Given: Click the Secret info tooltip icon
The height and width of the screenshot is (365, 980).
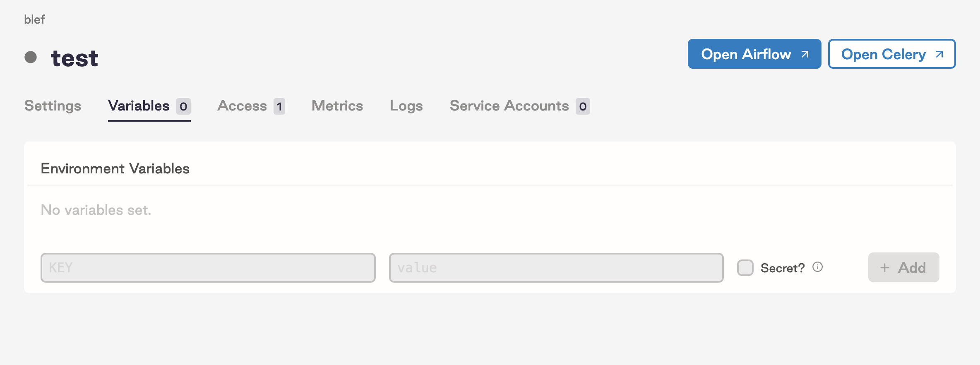Looking at the screenshot, I should point(817,267).
